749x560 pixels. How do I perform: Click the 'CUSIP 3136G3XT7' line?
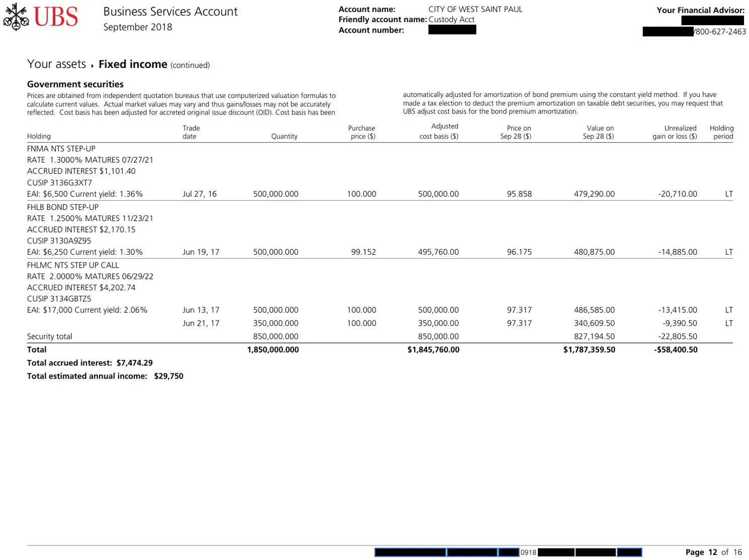60,183
